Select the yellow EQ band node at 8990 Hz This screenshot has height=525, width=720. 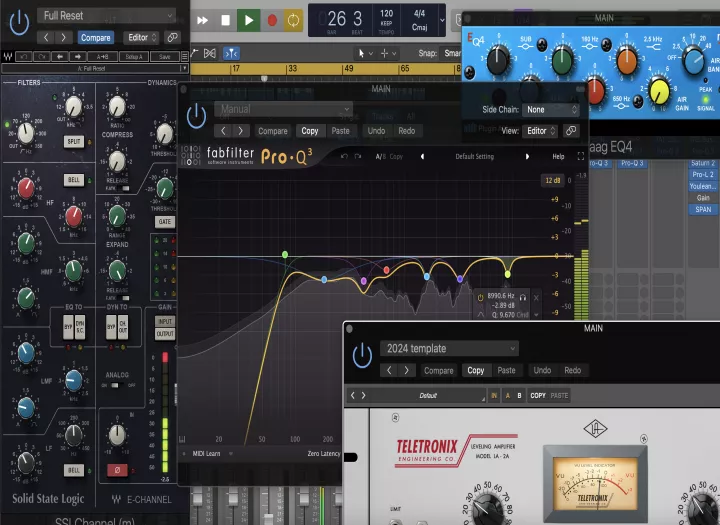[x=507, y=274]
